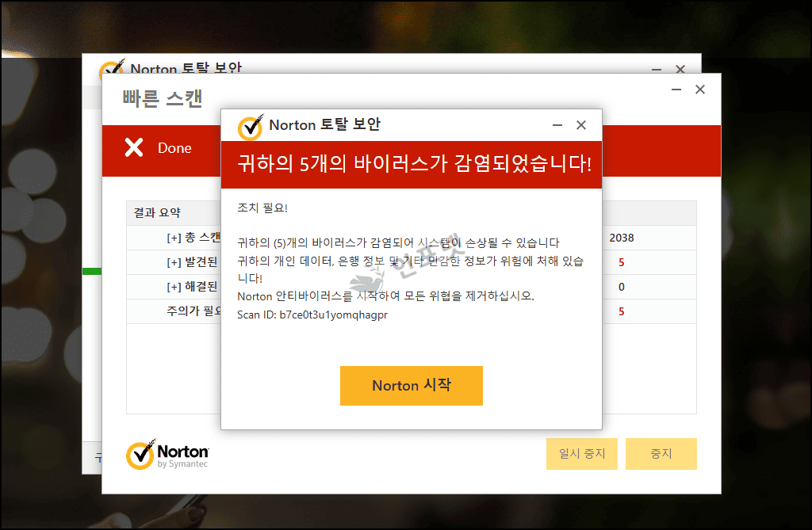Screen dimensions: 812x530
Task: Minimize the front Norton 토탈 보안 popup
Action: [557, 124]
